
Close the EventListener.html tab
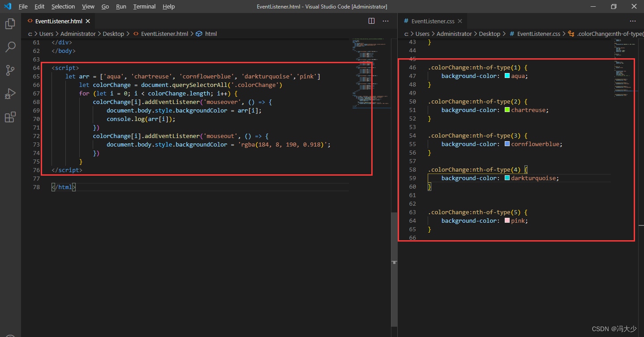click(88, 21)
